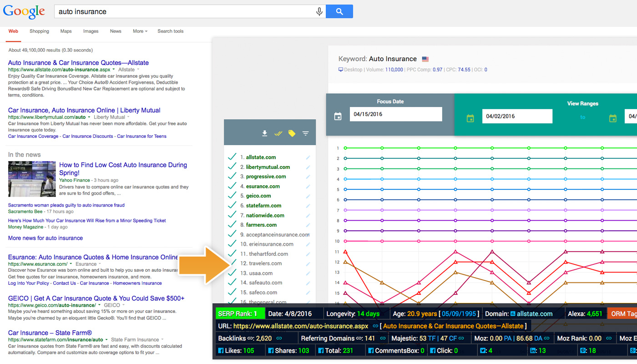Click the calendar icon beside 04/02/2016

coord(470,118)
